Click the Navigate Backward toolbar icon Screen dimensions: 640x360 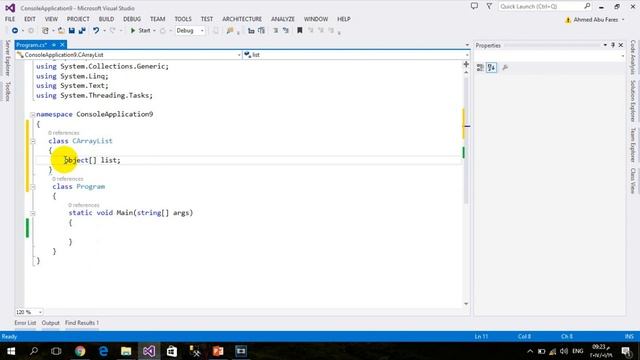click(15, 31)
